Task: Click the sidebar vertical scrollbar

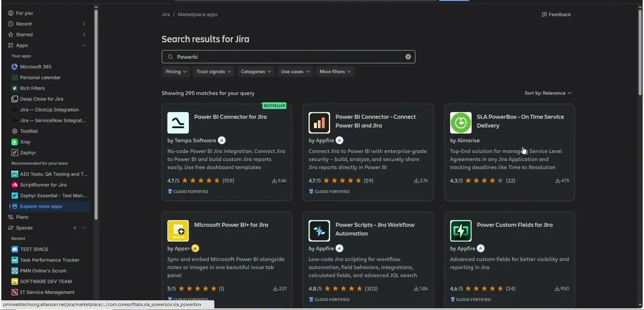Action: [x=96, y=116]
